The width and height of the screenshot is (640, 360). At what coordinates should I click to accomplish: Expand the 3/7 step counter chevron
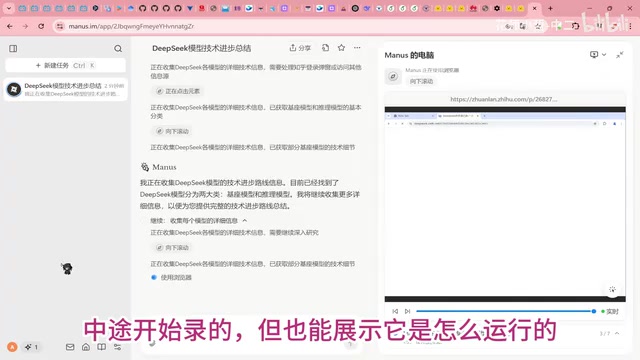617,333
